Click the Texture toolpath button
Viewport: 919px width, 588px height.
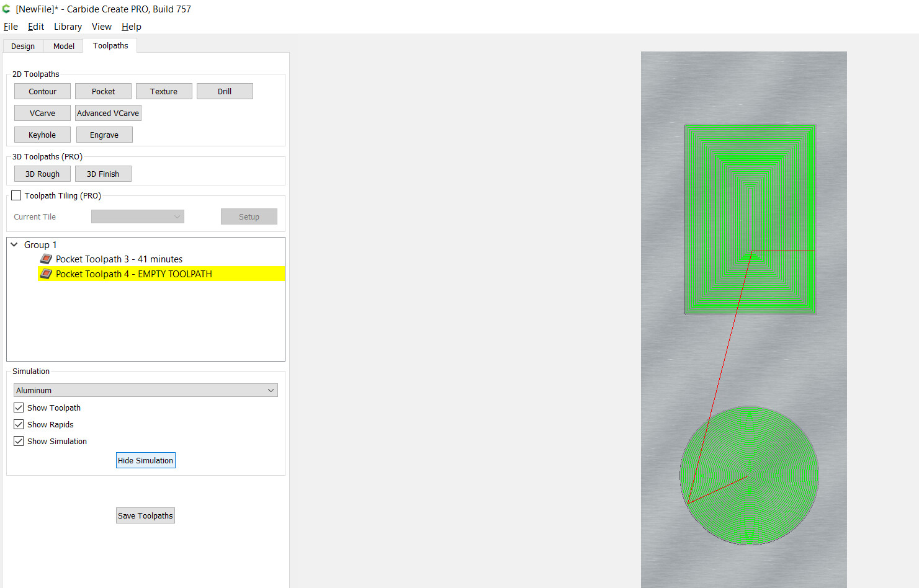(x=164, y=91)
